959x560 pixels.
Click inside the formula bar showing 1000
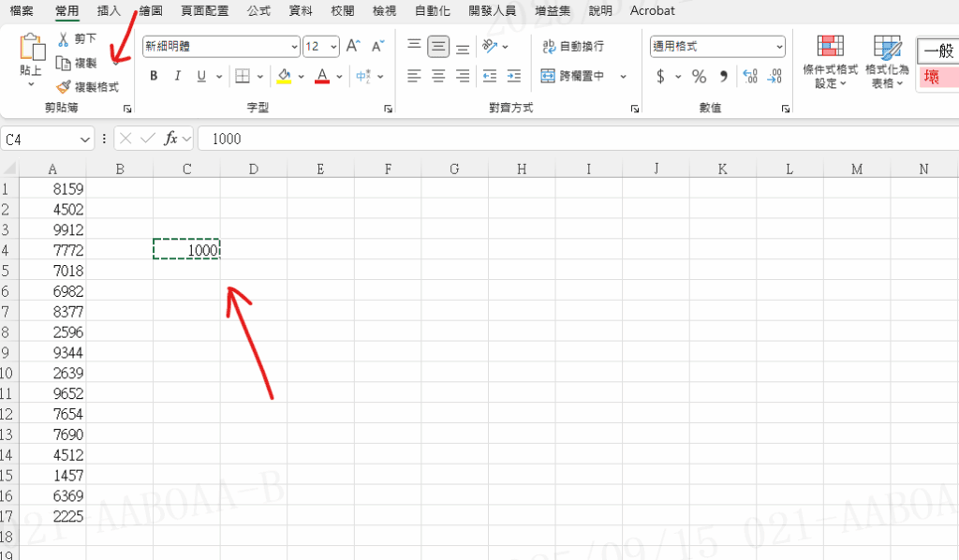pyautogui.click(x=562, y=139)
